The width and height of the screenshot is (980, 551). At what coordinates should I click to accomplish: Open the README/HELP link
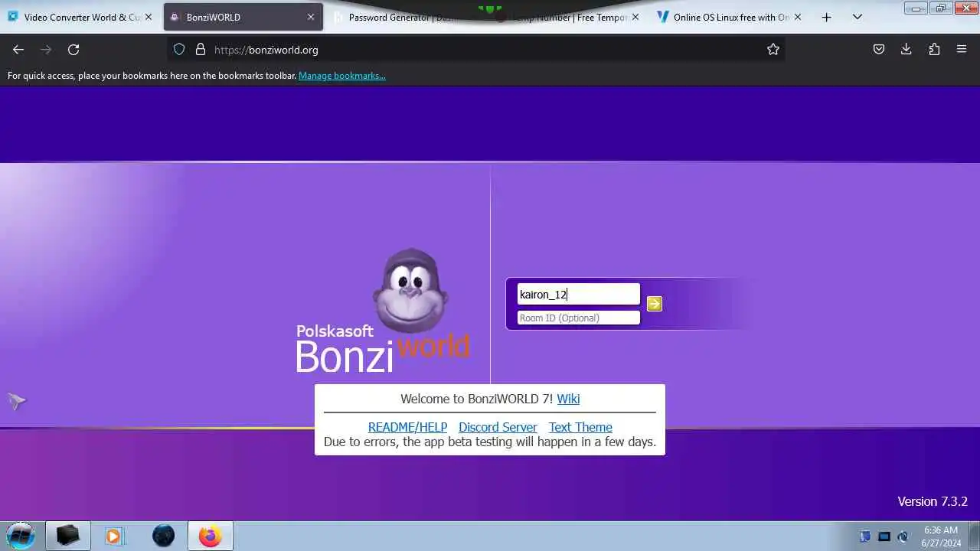pyautogui.click(x=407, y=427)
